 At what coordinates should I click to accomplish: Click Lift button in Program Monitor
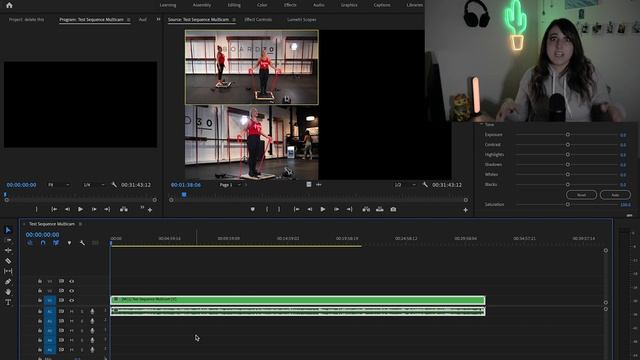tap(123, 209)
